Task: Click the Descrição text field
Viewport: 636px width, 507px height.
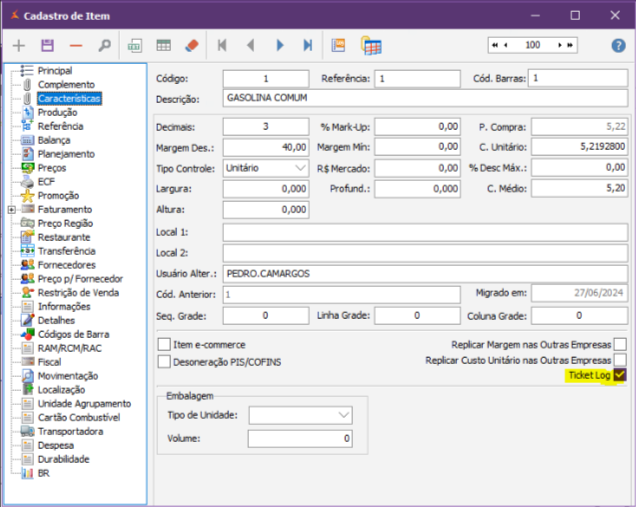Action: (x=425, y=99)
